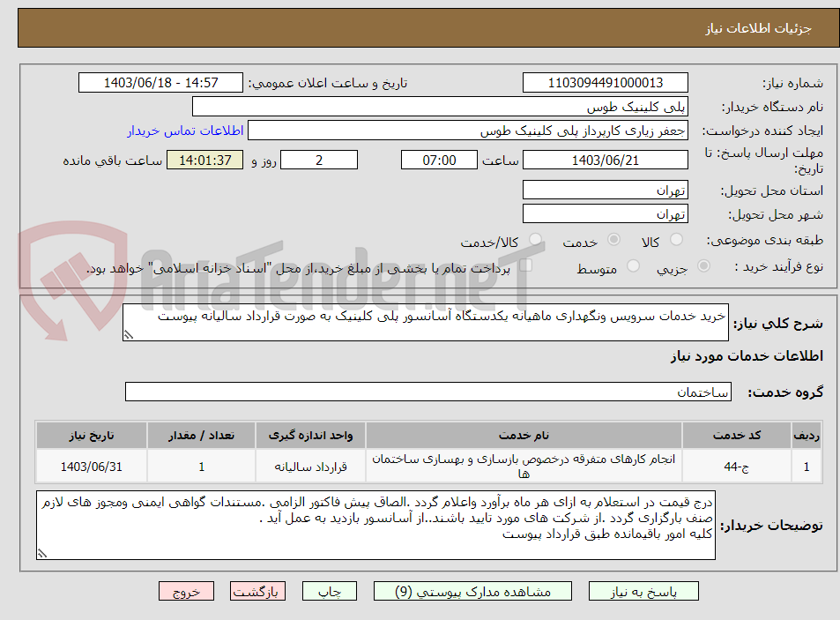This screenshot has height=620, width=840.
Task: Select the 'جزیی' purchase type radio
Action: tap(703, 265)
